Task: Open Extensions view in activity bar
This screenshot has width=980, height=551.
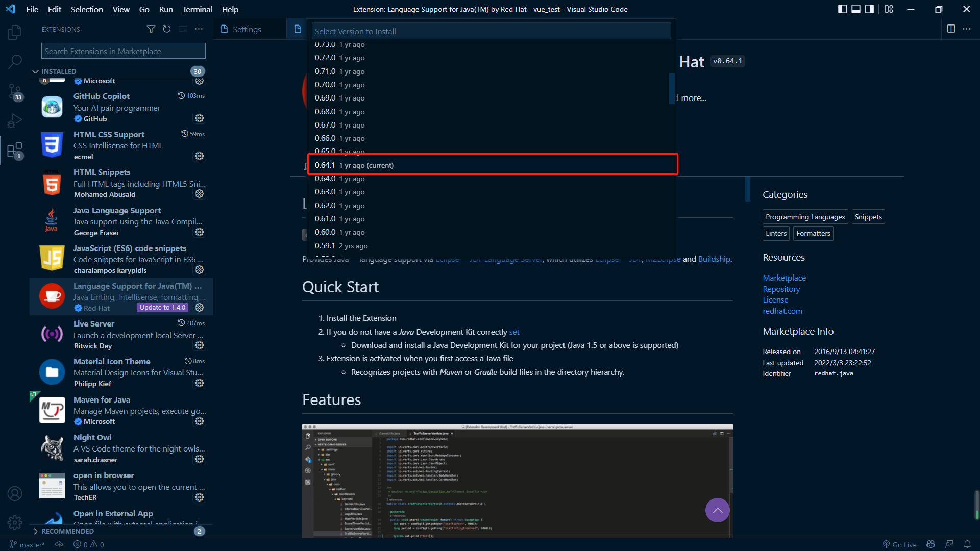Action: pyautogui.click(x=15, y=151)
